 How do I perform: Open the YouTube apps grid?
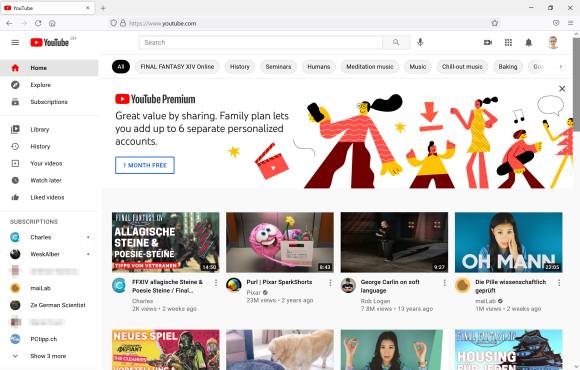click(x=508, y=43)
